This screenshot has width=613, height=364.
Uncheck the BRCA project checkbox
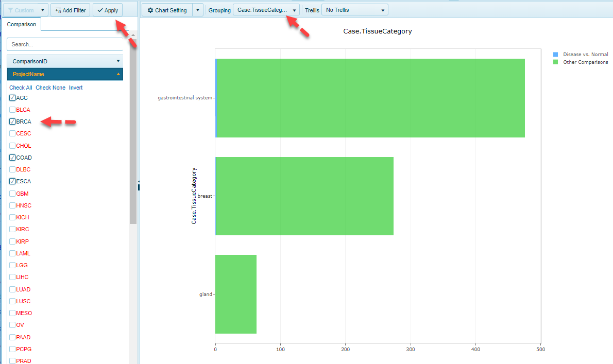(12, 122)
